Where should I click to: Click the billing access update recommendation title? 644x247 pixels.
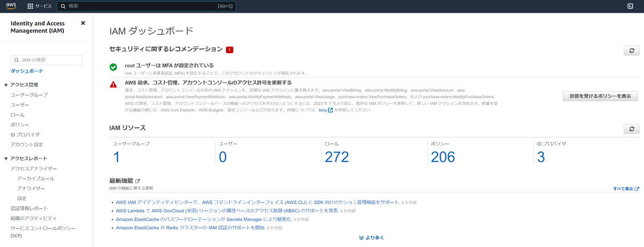point(208,83)
